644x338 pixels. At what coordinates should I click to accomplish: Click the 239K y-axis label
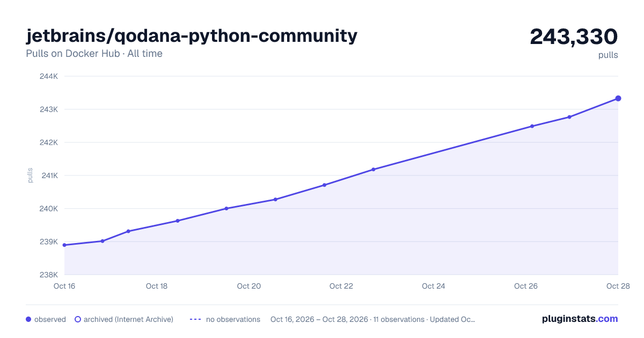(49, 241)
